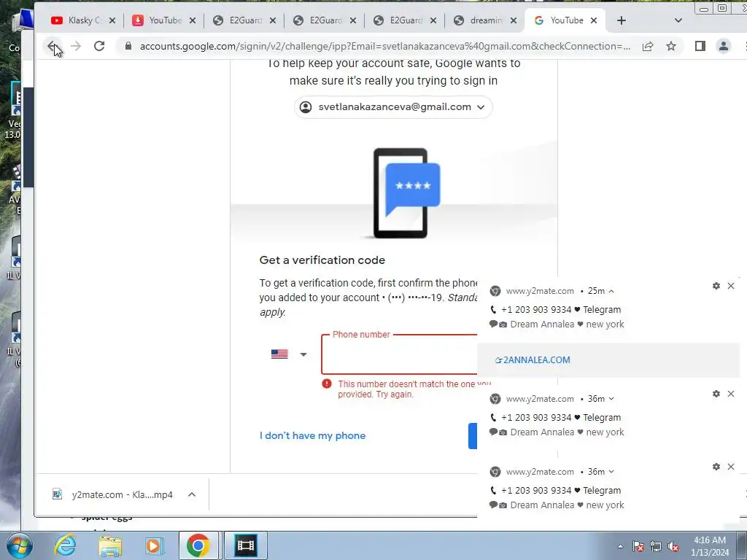Screen dimensions: 747x560
Task: Launch Internet Explorer from the taskbar
Action: [66, 545]
